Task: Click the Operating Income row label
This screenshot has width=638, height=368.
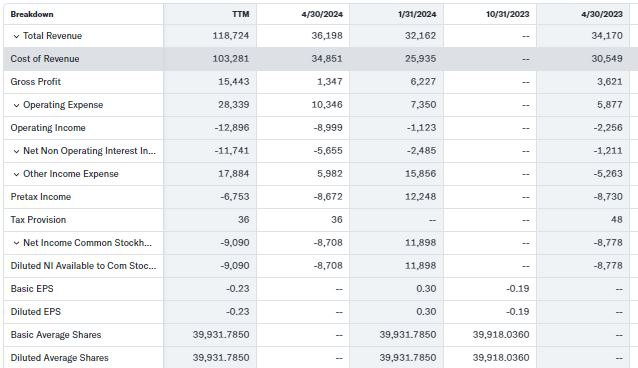Action: tap(48, 128)
